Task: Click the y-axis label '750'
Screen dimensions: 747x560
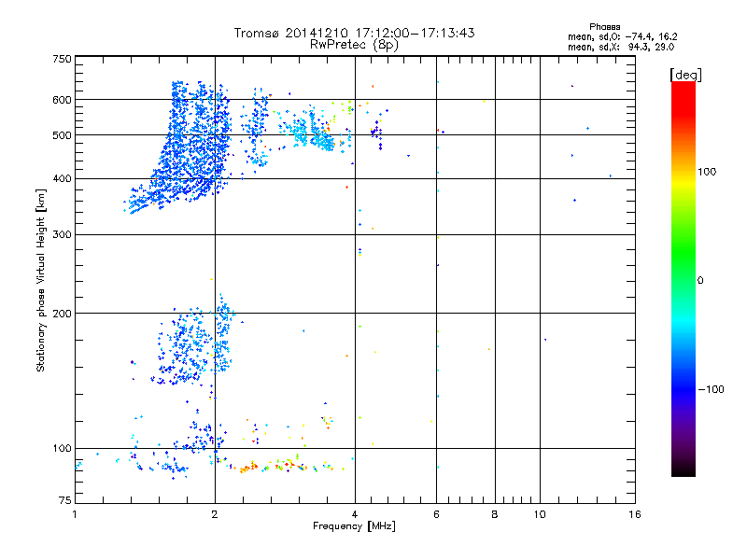Action: tap(62, 59)
